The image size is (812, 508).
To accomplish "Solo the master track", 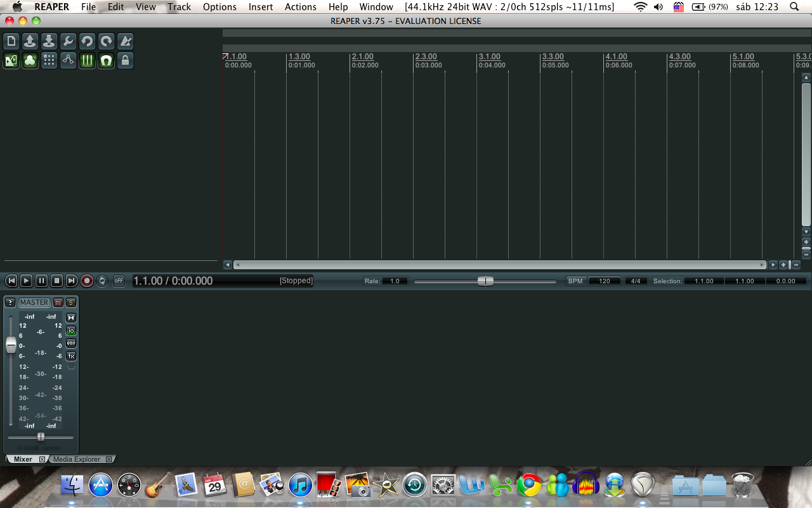I will [x=71, y=302].
